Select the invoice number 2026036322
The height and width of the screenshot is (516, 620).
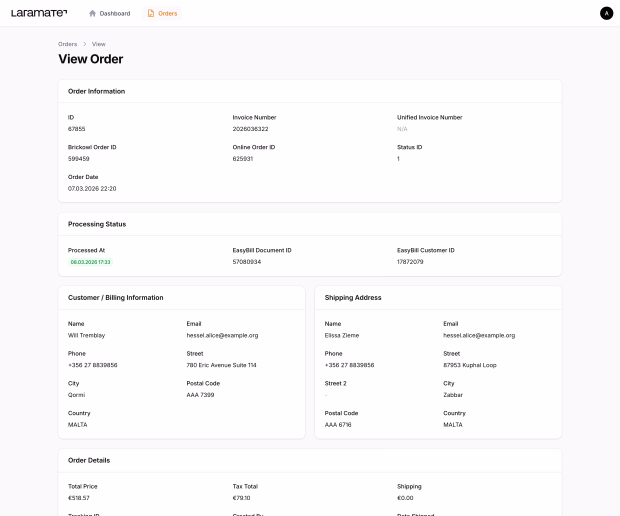(250, 129)
